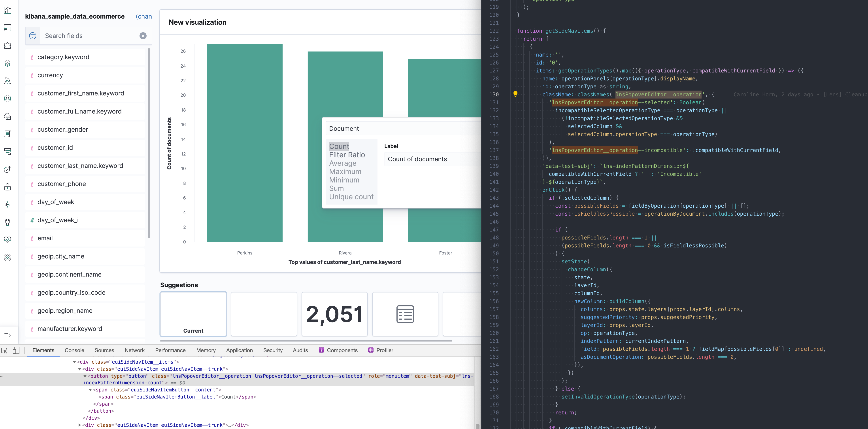Expand the collapsed euiSideNavItem--trunk div node
Screen dimensions: 868x429
click(80, 425)
